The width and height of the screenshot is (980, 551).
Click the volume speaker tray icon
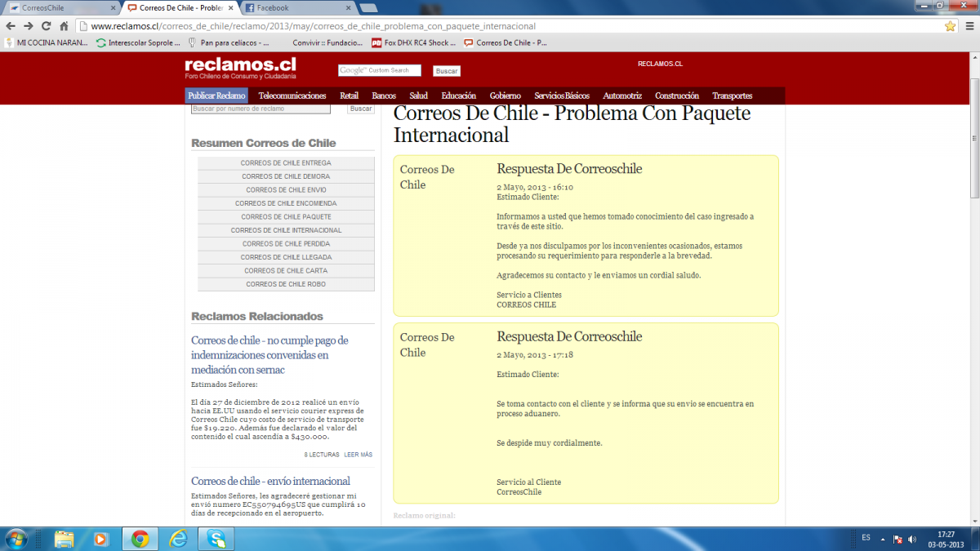(911, 539)
